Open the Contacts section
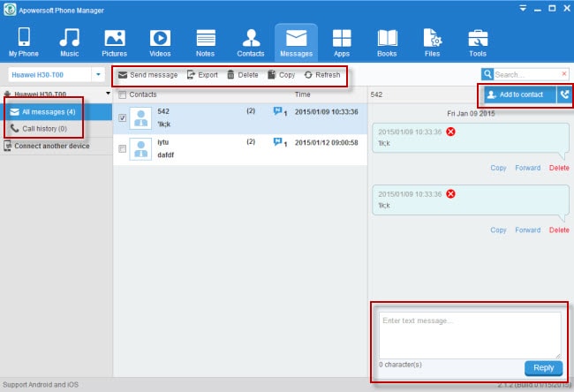 251,41
